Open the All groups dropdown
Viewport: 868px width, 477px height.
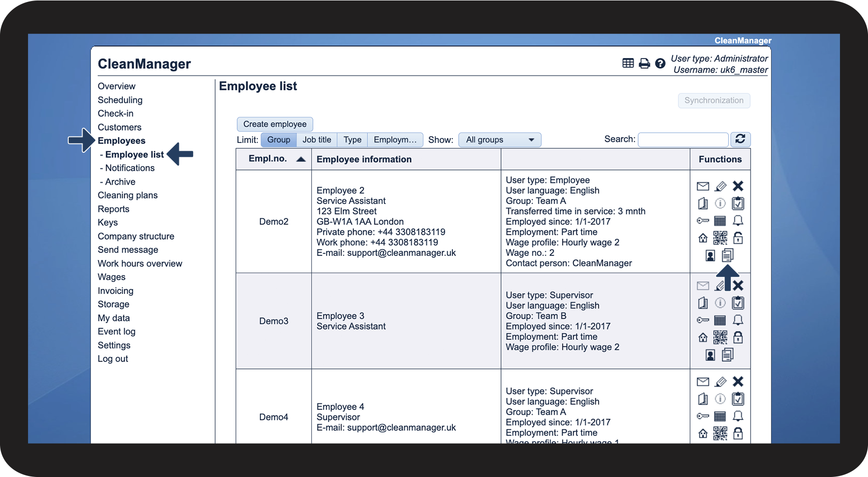click(500, 140)
